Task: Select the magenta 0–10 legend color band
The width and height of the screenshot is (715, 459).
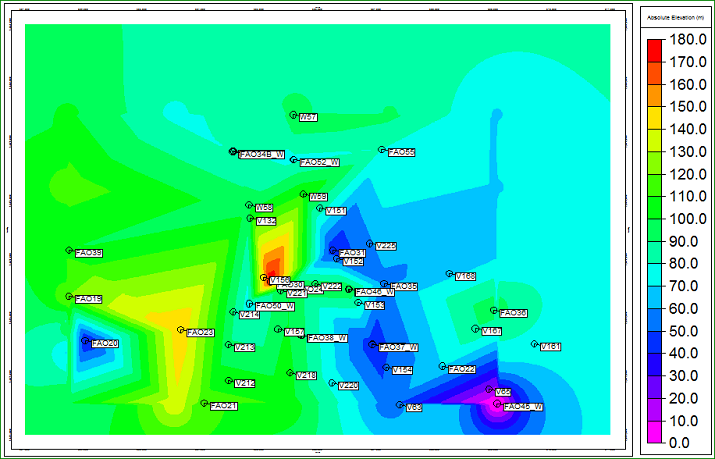Action: pos(654,432)
